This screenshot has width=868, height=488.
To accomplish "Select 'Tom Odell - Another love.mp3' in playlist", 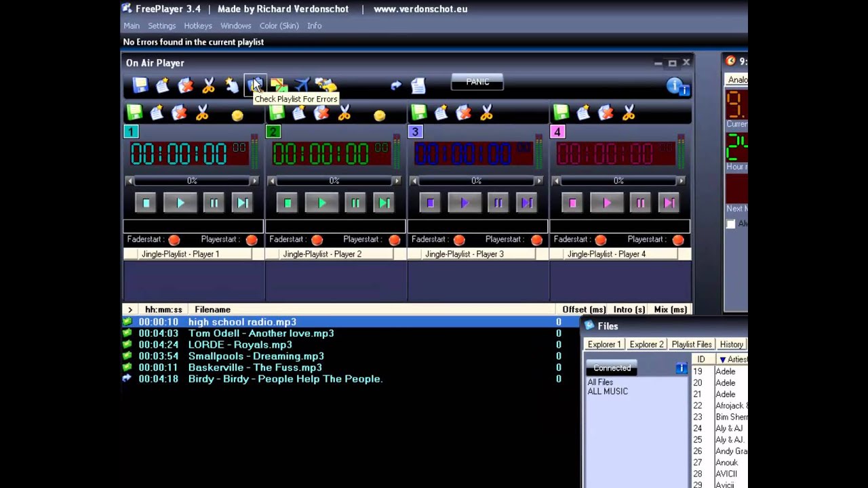I will (x=261, y=333).
